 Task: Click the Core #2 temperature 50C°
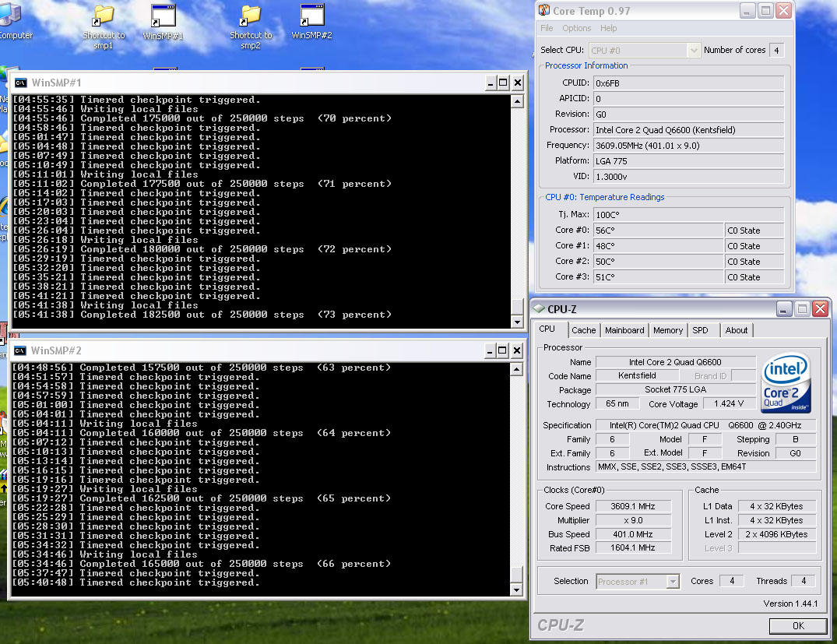[658, 261]
